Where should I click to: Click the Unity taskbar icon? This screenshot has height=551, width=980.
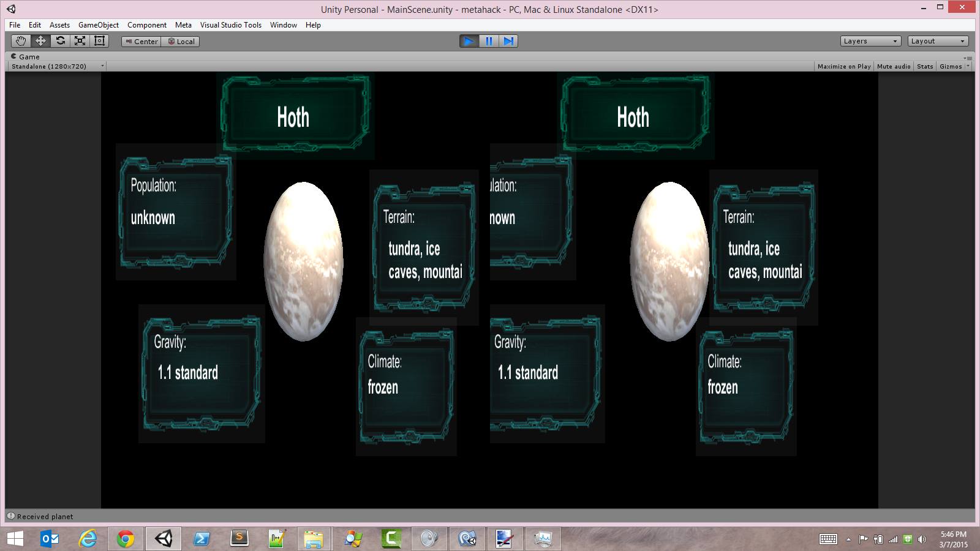point(164,539)
